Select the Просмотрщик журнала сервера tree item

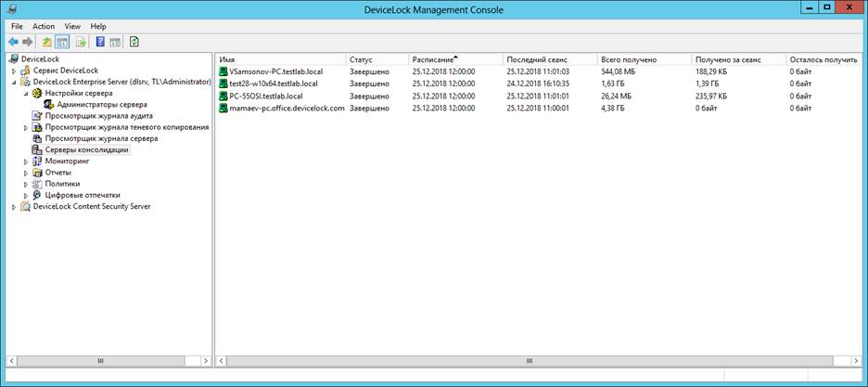(101, 138)
